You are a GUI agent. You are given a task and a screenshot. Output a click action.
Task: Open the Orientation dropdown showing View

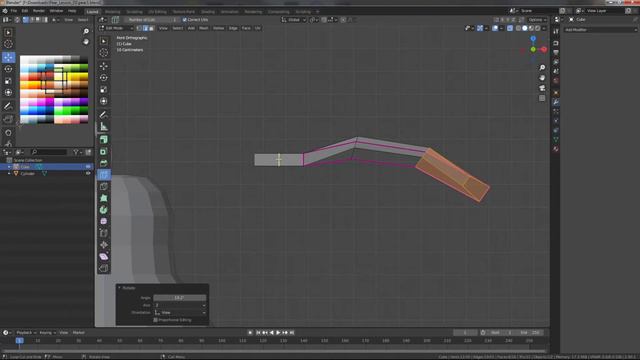[x=180, y=313]
